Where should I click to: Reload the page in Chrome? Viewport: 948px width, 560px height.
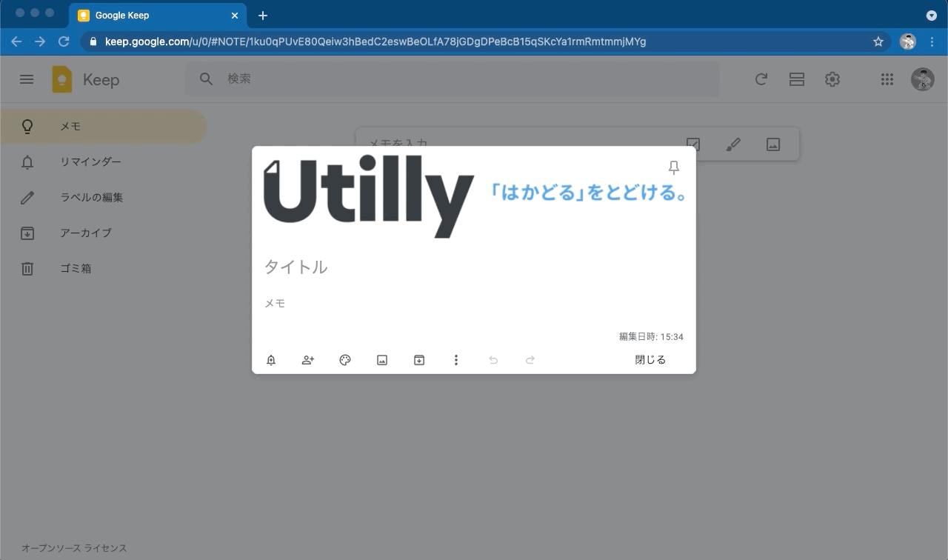coord(64,41)
